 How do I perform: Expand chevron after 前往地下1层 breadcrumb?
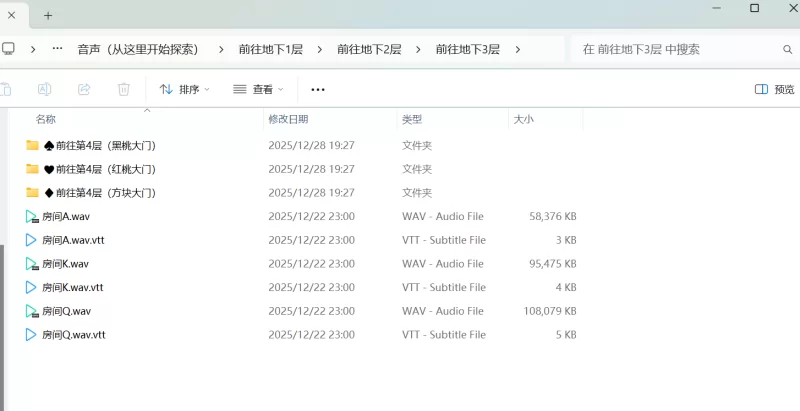click(319, 49)
